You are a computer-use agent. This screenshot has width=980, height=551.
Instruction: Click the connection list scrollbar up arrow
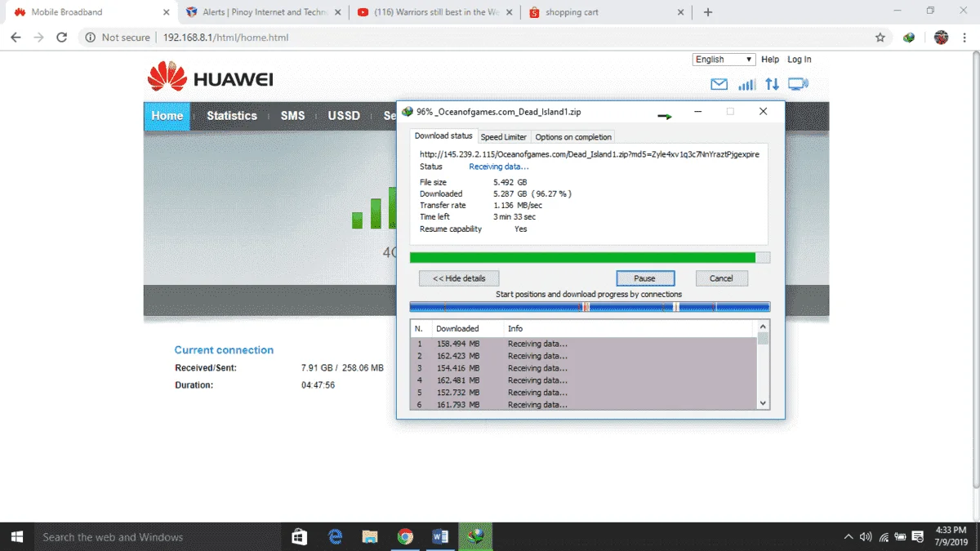[764, 327]
